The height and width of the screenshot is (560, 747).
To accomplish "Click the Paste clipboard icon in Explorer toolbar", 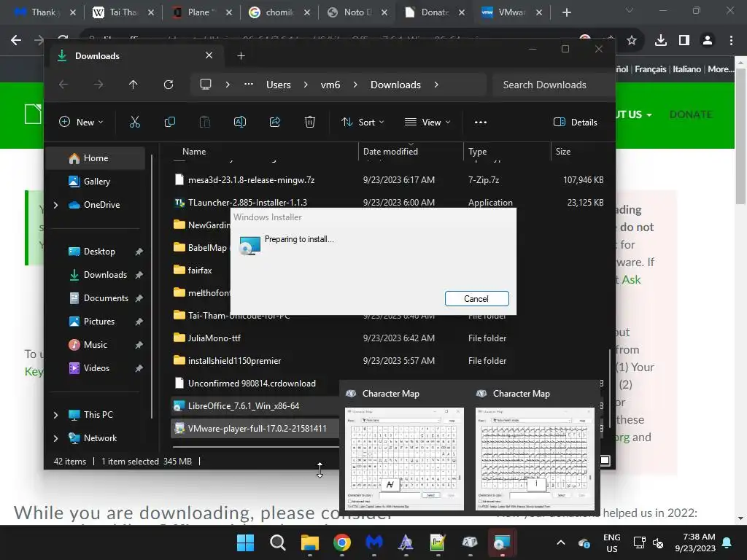I will (x=205, y=122).
